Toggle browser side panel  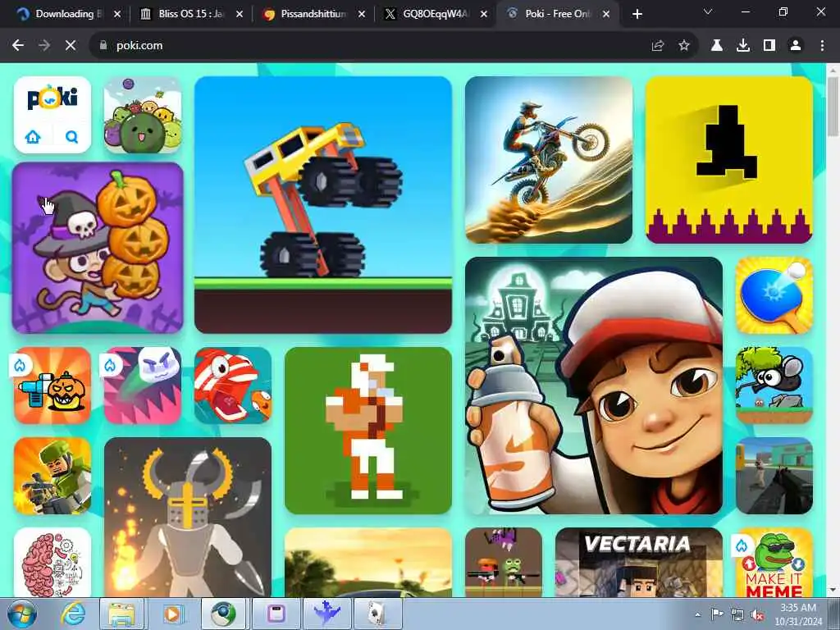769,46
